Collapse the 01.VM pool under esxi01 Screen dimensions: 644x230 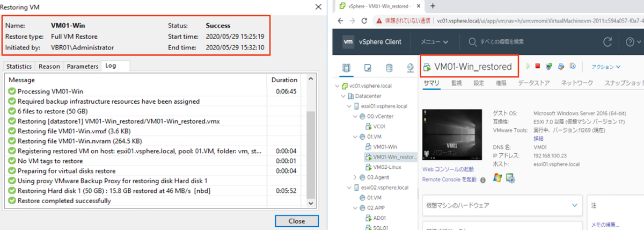tap(355, 136)
